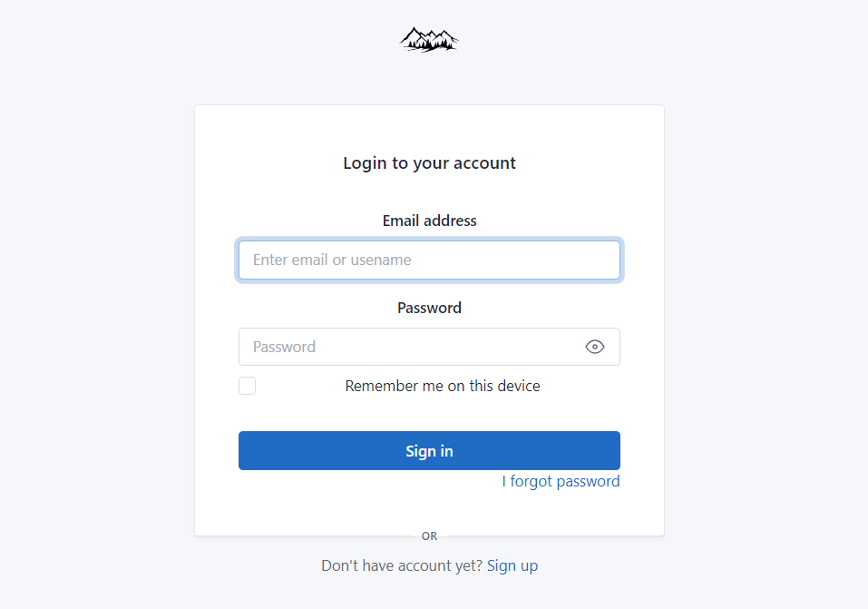Follow the Sign up link

[512, 565]
